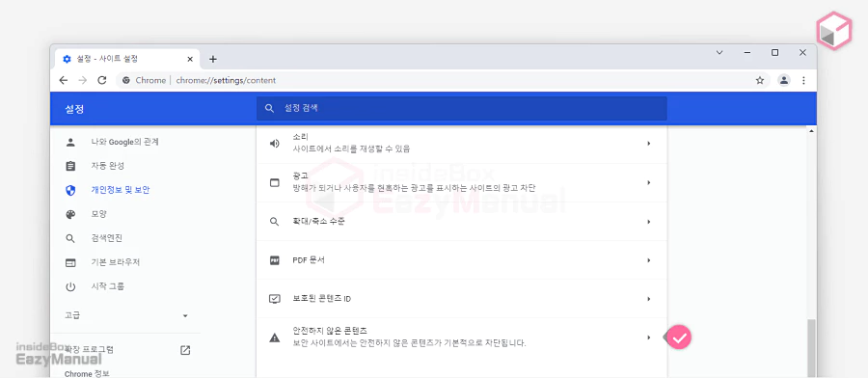This screenshot has height=378, width=868.
Task: Minimize the Chrome window
Action: tap(747, 53)
